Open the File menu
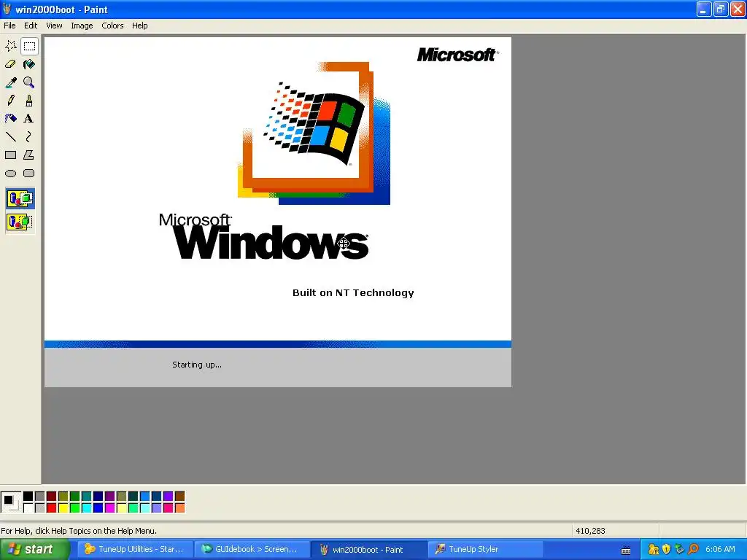The width and height of the screenshot is (747, 560). pos(9,26)
